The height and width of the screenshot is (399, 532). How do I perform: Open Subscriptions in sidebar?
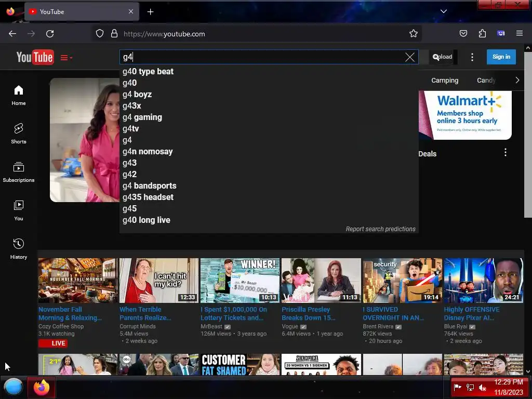click(x=19, y=172)
